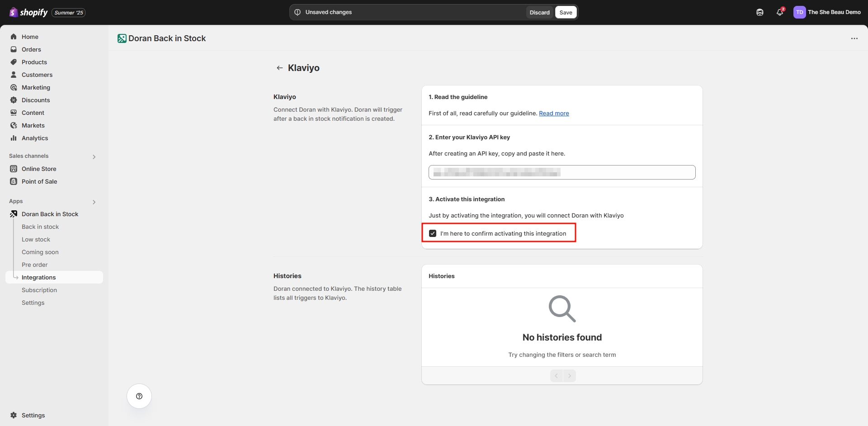
Task: Click the Doran Back in Stock sidebar icon
Action: click(14, 214)
